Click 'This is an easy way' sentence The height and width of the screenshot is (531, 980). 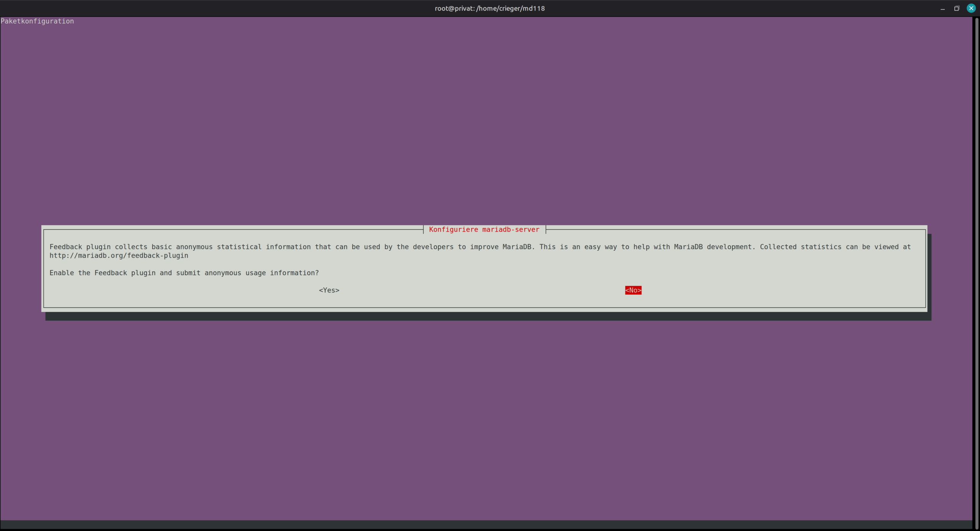578,247
